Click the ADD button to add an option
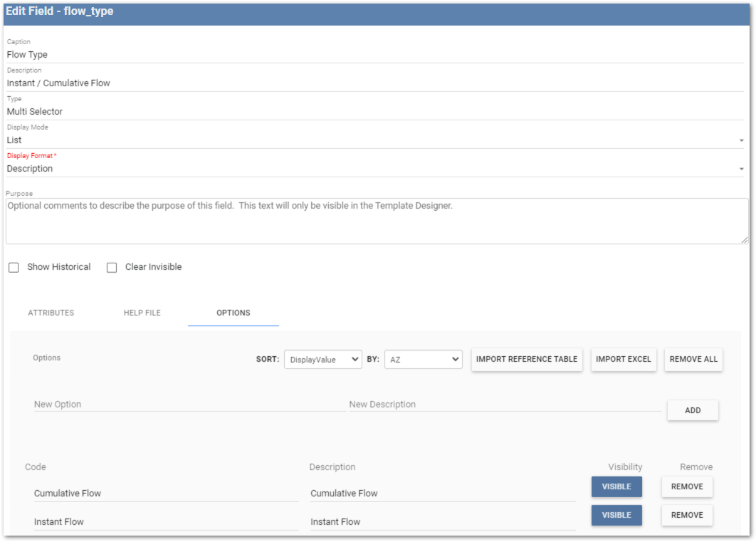Screen dimensions: 756x542 tap(693, 410)
